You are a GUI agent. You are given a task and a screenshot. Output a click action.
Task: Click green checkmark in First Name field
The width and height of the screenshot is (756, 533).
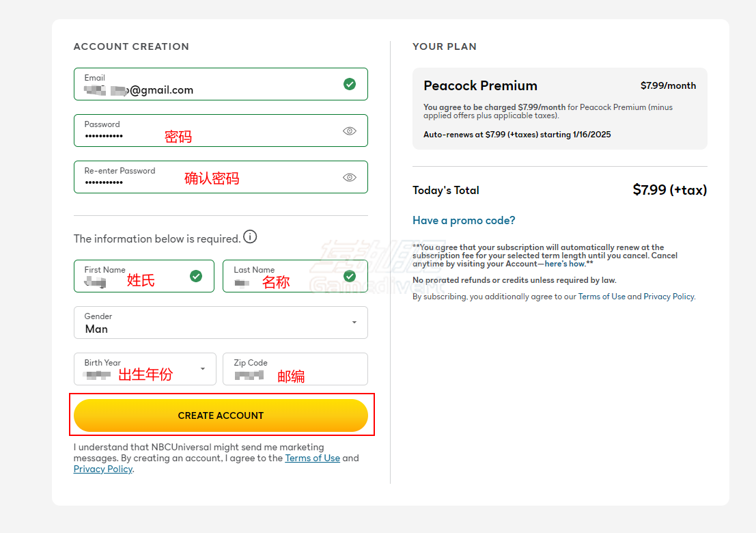click(x=196, y=276)
